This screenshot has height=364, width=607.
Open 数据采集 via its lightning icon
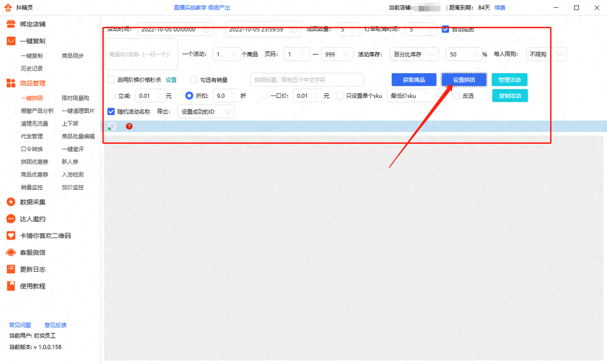click(x=11, y=202)
